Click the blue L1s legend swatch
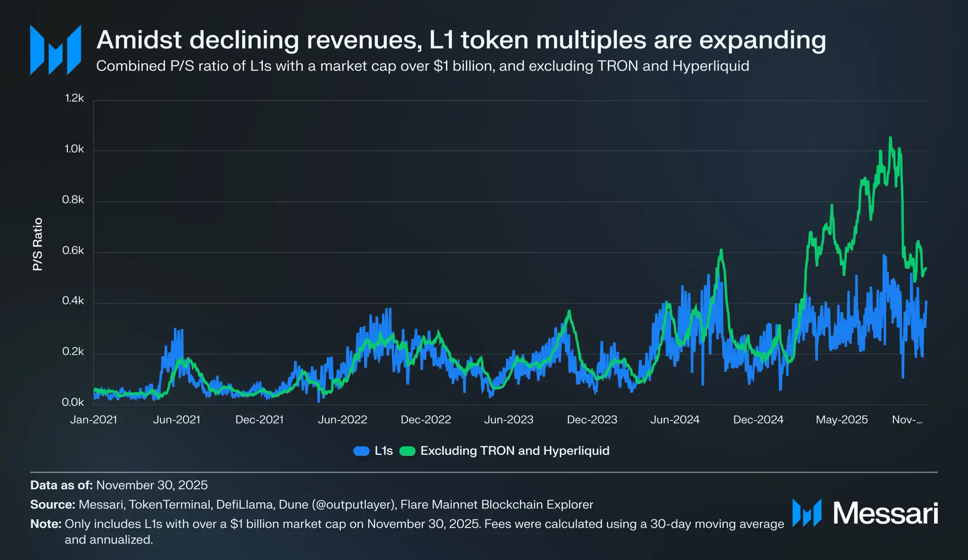Image resolution: width=968 pixels, height=560 pixels. pos(362,451)
